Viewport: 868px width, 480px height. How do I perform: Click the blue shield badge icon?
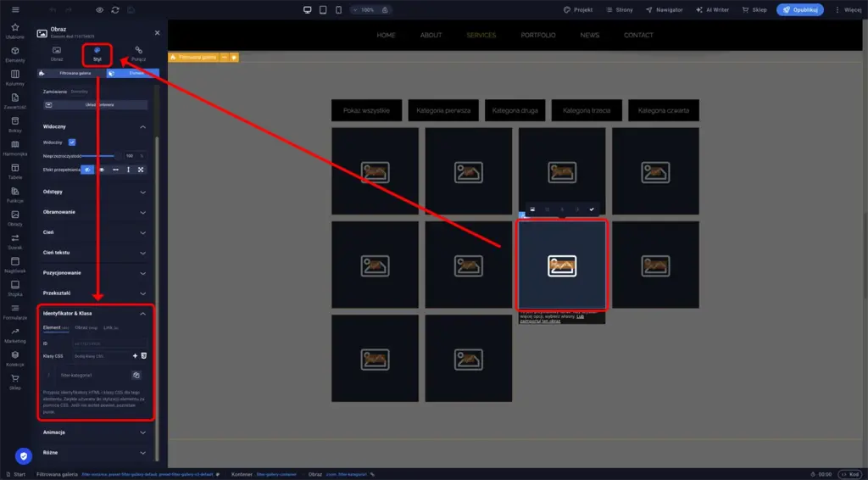(x=23, y=455)
